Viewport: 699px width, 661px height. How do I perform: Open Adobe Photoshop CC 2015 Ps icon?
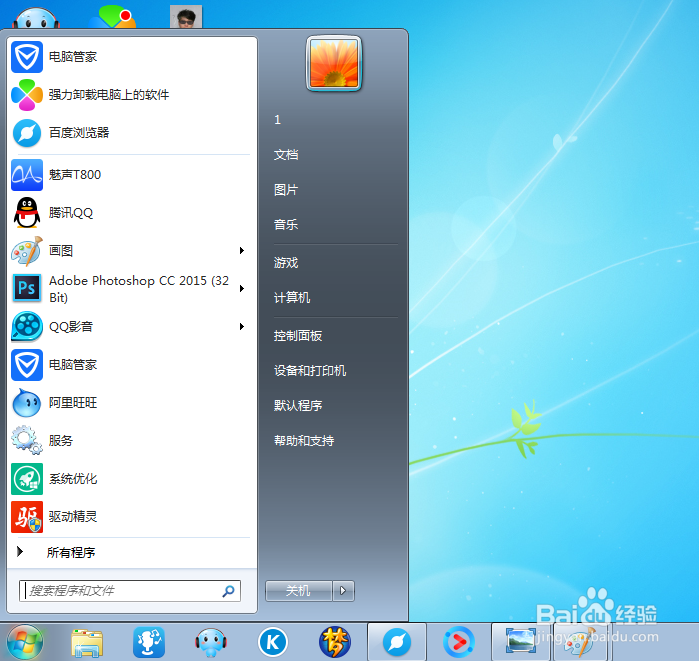tap(27, 288)
